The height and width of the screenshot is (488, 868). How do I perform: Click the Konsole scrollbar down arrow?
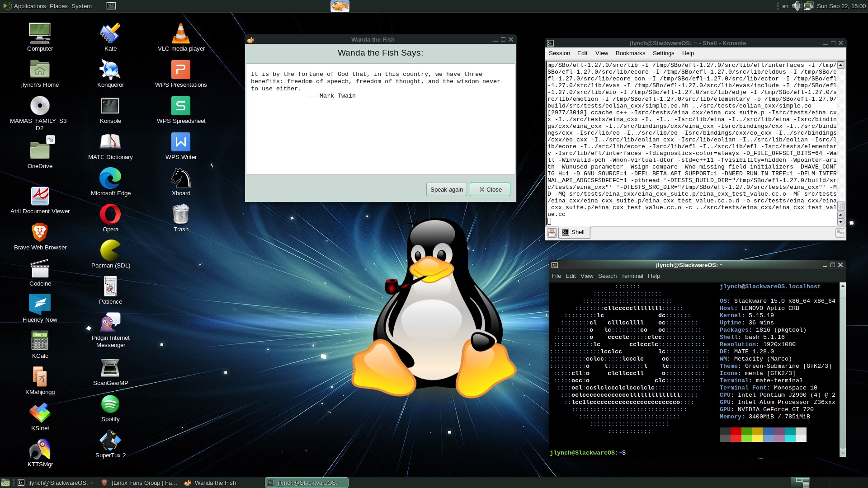[x=841, y=222]
